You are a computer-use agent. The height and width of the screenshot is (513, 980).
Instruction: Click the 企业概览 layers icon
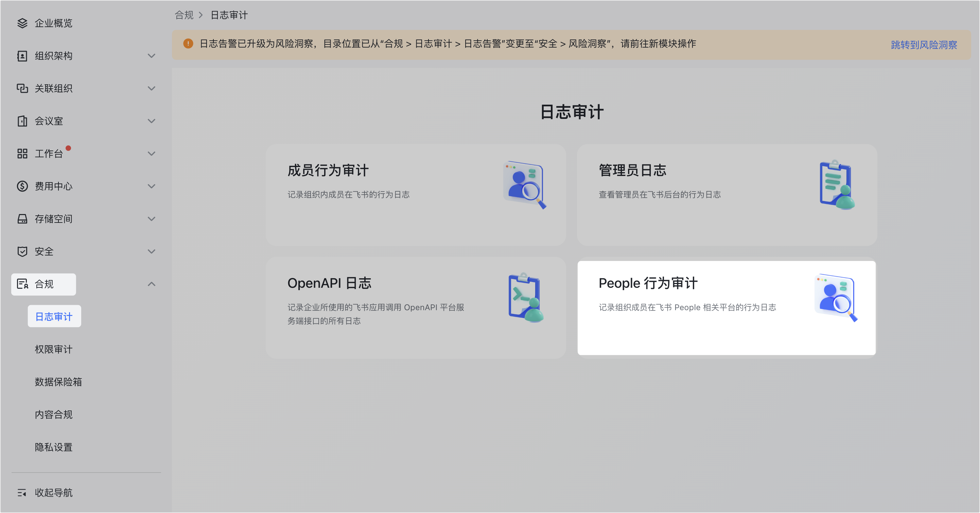coord(22,23)
